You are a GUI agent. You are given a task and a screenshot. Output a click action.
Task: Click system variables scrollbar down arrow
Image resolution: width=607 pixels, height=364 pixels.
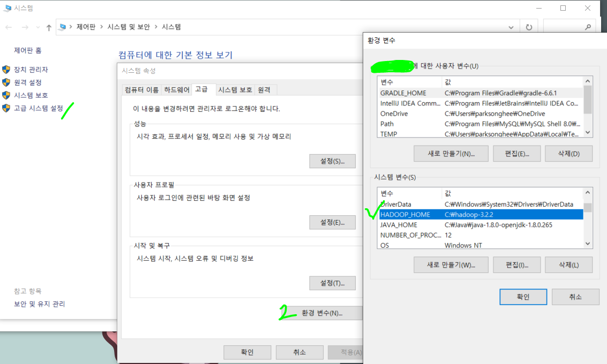click(x=588, y=244)
